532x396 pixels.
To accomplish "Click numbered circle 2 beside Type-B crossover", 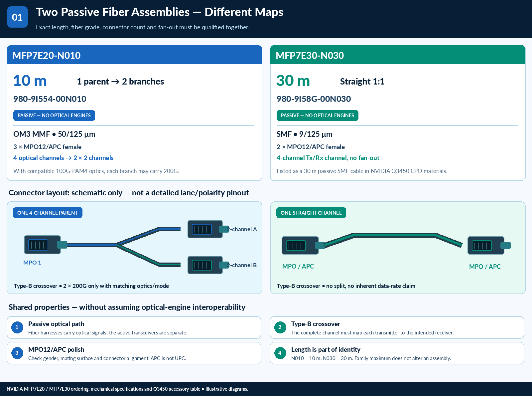I will coord(280,327).
